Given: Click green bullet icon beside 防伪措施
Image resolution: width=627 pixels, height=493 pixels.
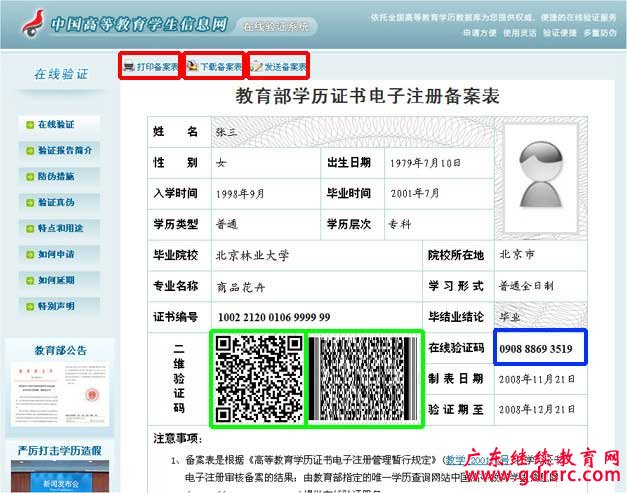Looking at the screenshot, I should (30, 177).
